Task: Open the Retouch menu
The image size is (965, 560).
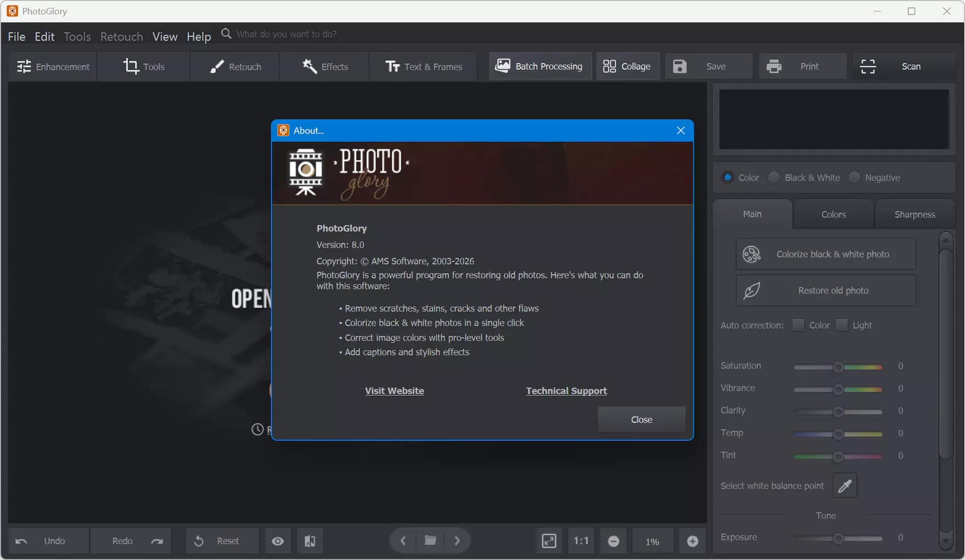Action: pyautogui.click(x=121, y=36)
